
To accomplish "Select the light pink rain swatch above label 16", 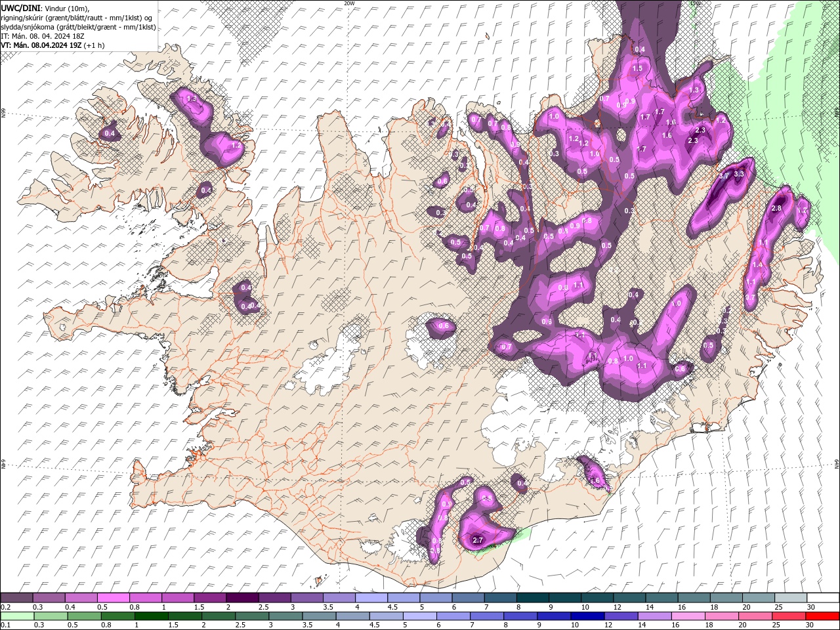I will point(688,616).
